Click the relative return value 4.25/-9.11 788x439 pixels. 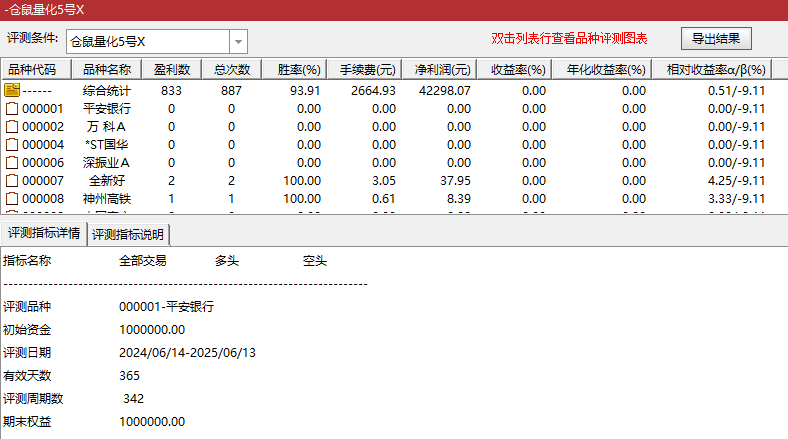[x=736, y=181]
